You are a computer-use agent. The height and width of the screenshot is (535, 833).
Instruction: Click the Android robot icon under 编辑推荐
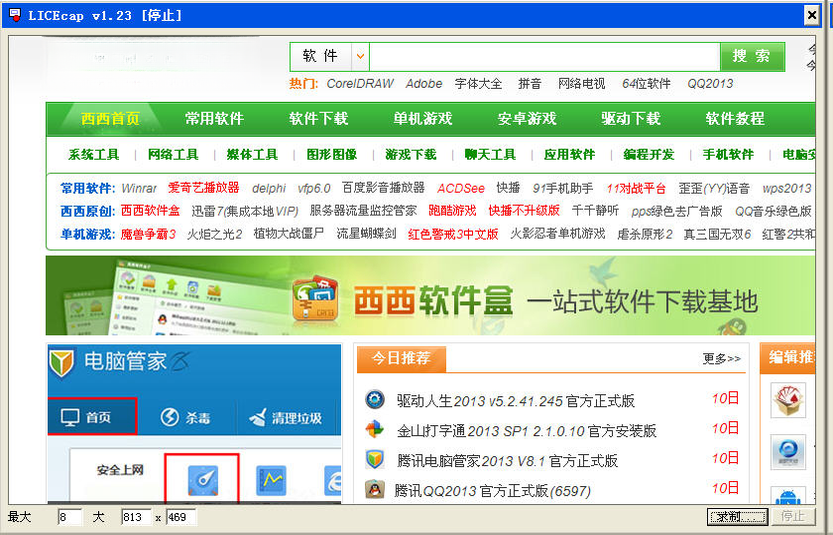point(788,495)
